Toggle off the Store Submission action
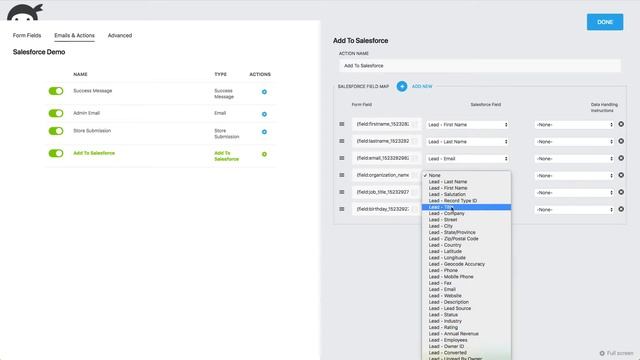 point(56,131)
